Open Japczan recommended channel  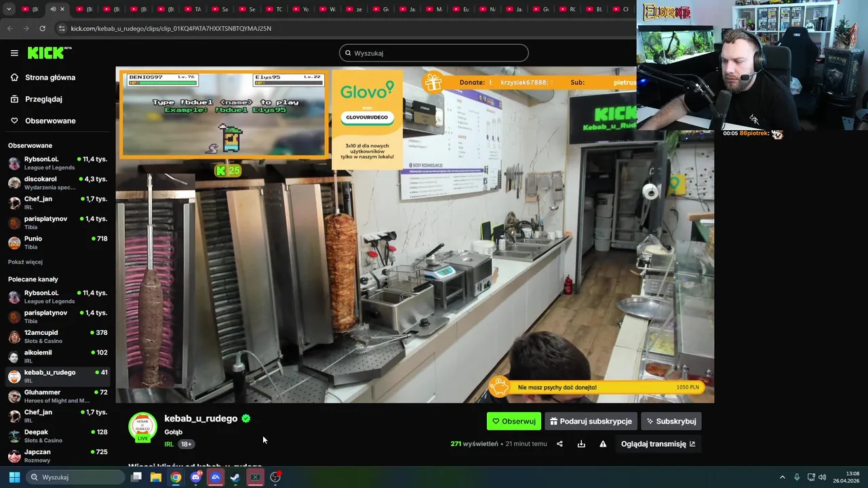(x=58, y=455)
